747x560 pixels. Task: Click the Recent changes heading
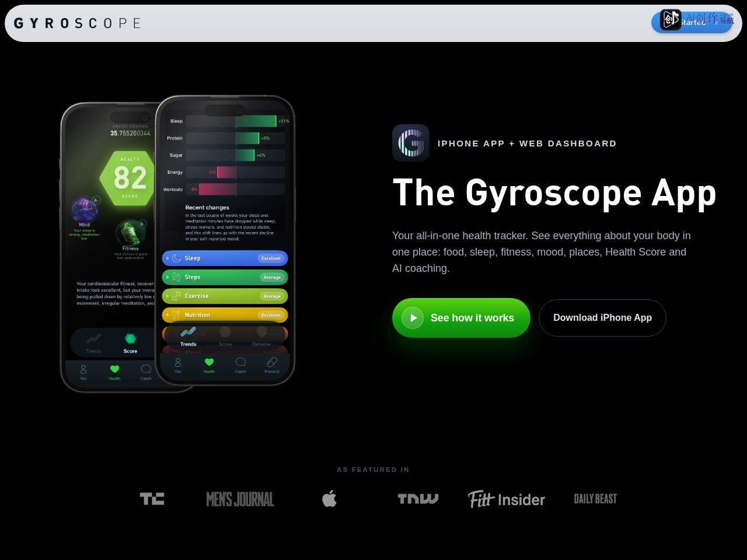pyautogui.click(x=207, y=207)
